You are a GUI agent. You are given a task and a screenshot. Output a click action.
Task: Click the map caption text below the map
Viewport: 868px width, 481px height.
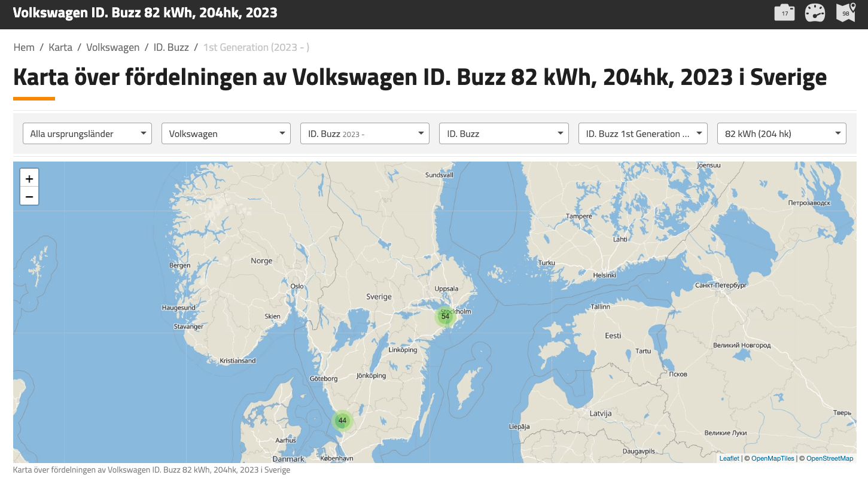coord(151,470)
